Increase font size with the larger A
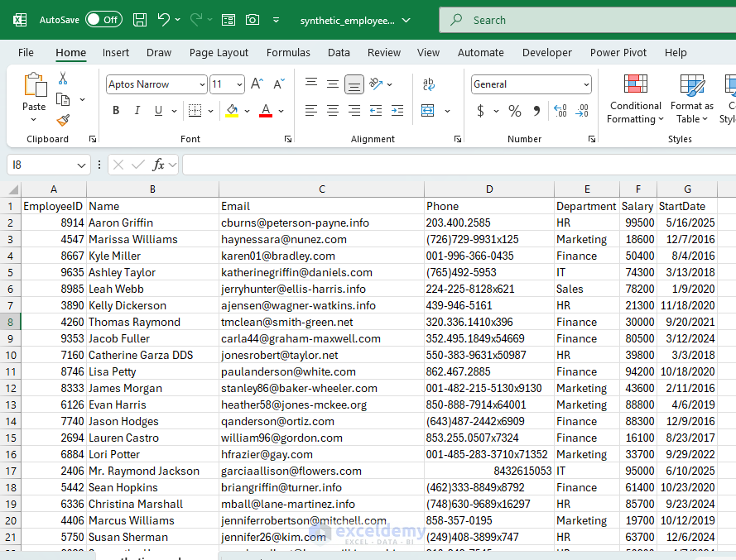 pos(257,84)
